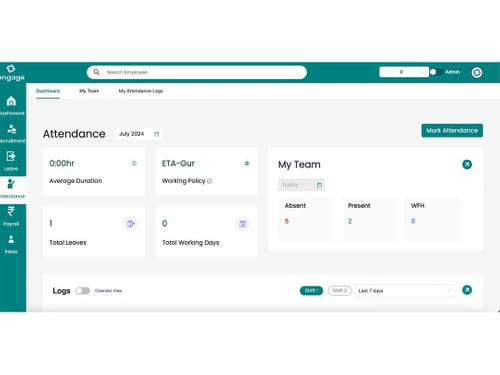Click the WFH count card
The image size is (500, 375).
pyautogui.click(x=433, y=219)
